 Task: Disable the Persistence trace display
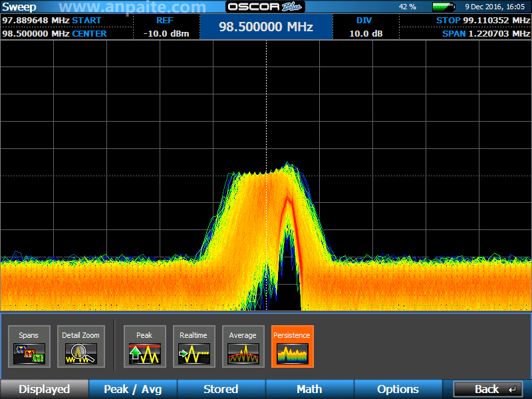pyautogui.click(x=292, y=346)
